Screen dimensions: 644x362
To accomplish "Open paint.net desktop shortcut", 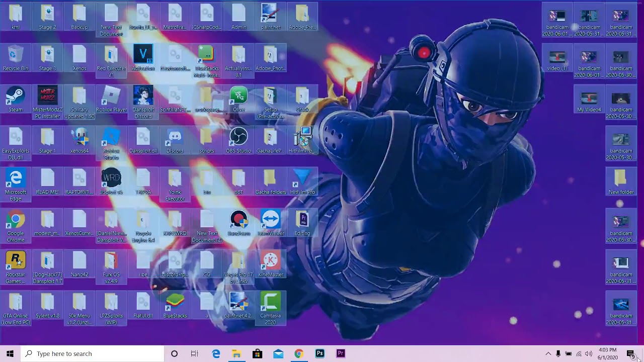I will (x=271, y=17).
